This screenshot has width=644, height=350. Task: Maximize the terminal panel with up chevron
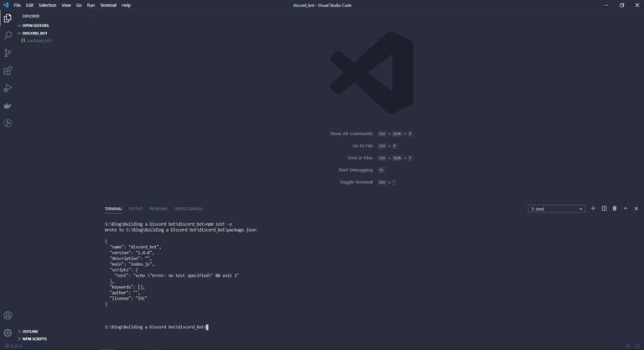626,208
